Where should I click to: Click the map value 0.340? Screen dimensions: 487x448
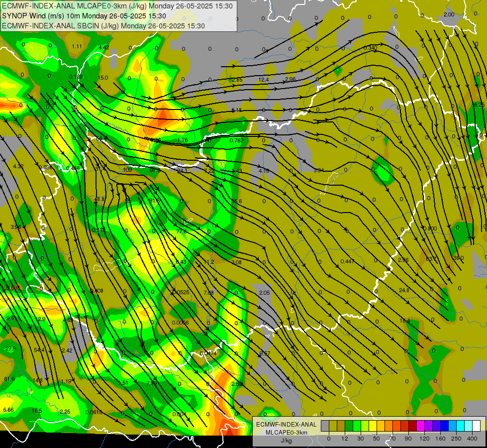[x=370, y=48]
